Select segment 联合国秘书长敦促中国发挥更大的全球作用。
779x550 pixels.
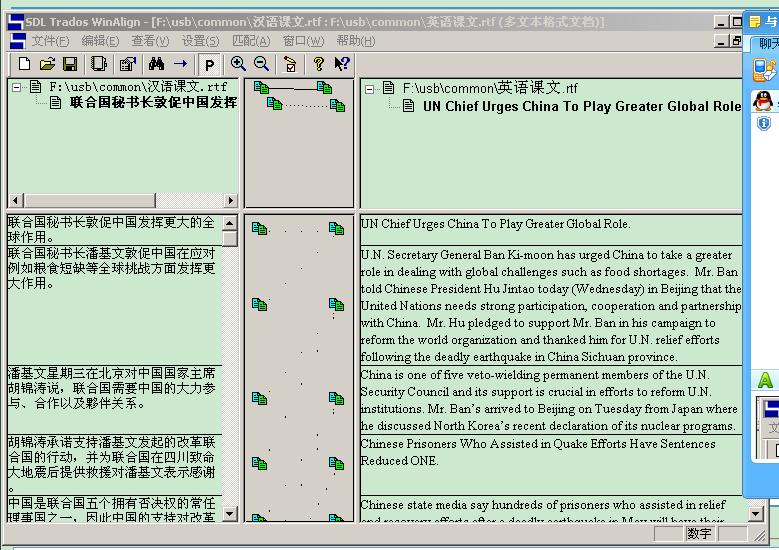114,230
